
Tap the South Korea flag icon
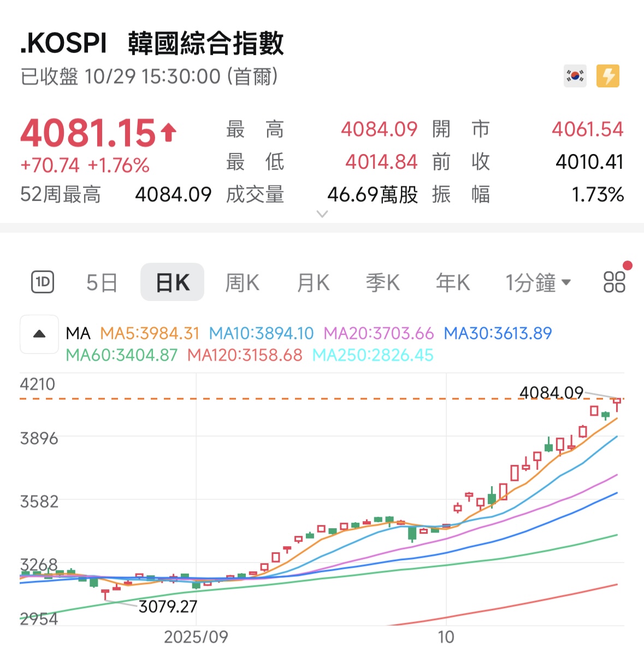point(575,76)
